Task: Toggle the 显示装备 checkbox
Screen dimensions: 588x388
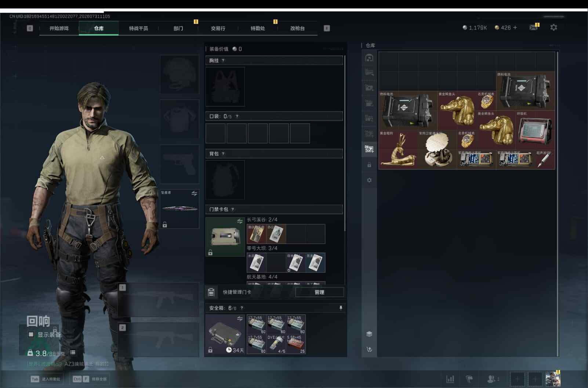Action: (x=31, y=334)
